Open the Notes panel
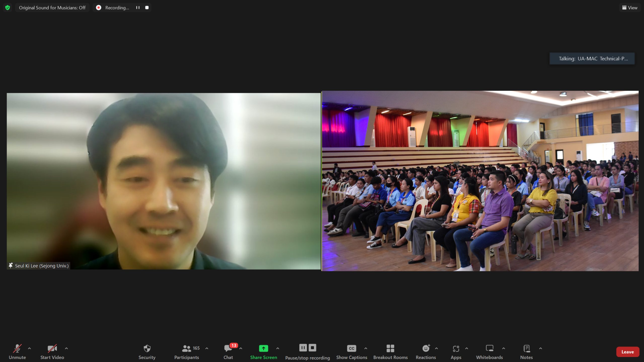The height and width of the screenshot is (362, 644). click(527, 352)
